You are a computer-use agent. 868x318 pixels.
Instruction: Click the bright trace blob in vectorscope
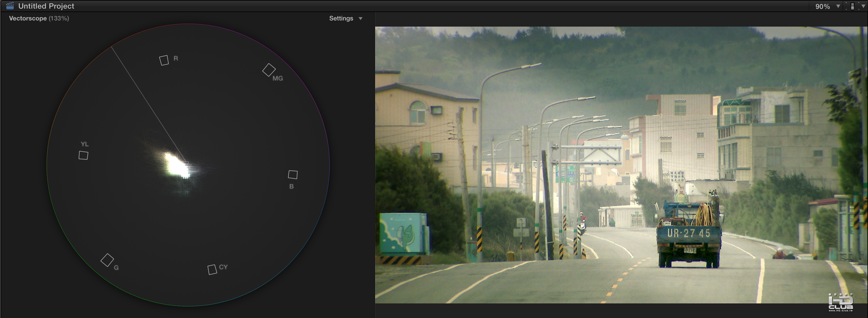point(177,166)
